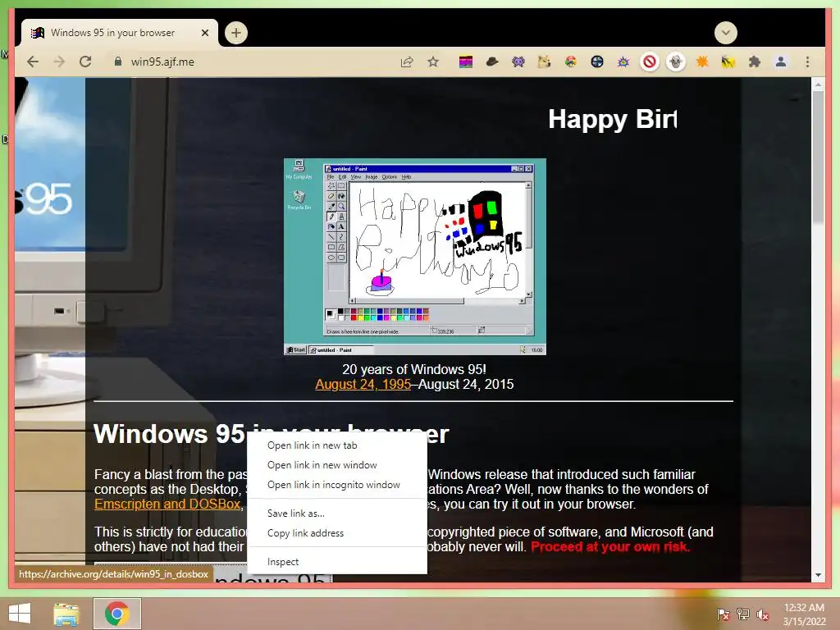
Task: Click the browser forward arrow
Action: 59,62
